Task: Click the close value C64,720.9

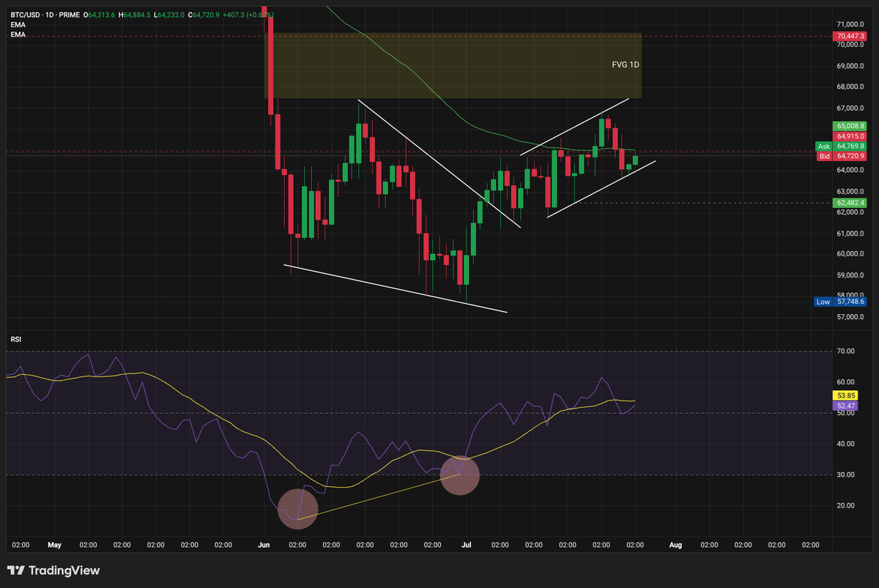Action: tap(204, 15)
